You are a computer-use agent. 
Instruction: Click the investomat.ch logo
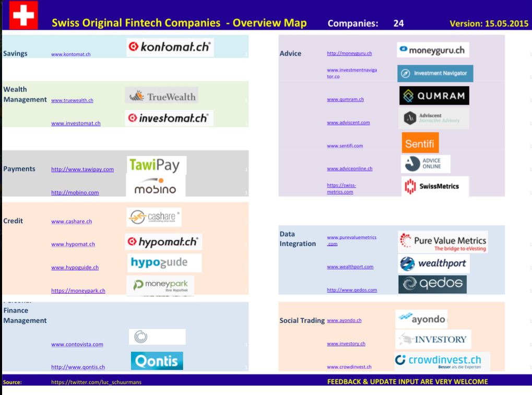[169, 118]
